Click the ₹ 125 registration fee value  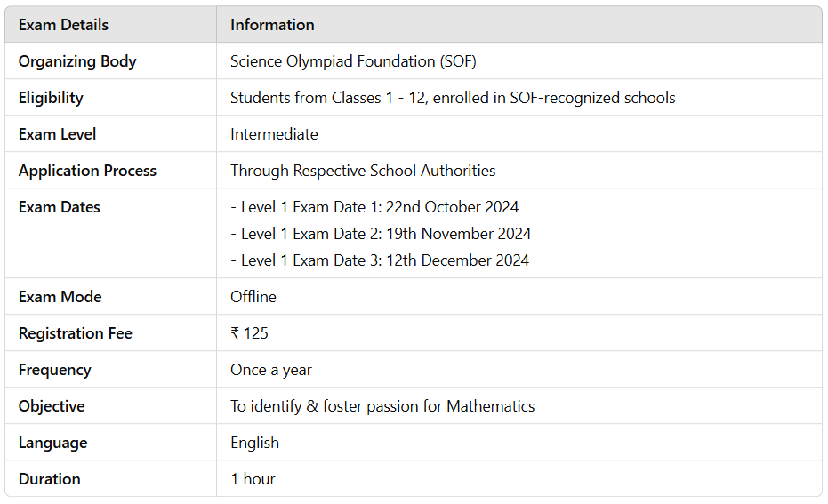pyautogui.click(x=249, y=333)
